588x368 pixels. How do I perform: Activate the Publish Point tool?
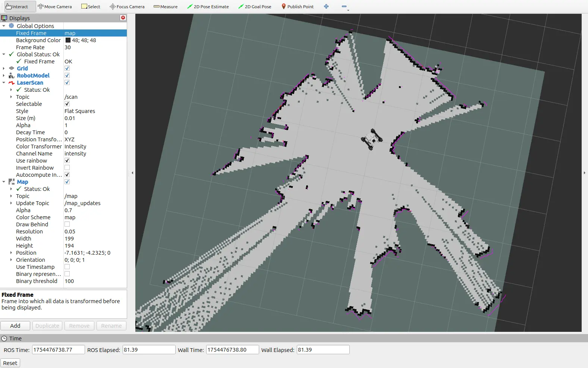[x=297, y=7]
